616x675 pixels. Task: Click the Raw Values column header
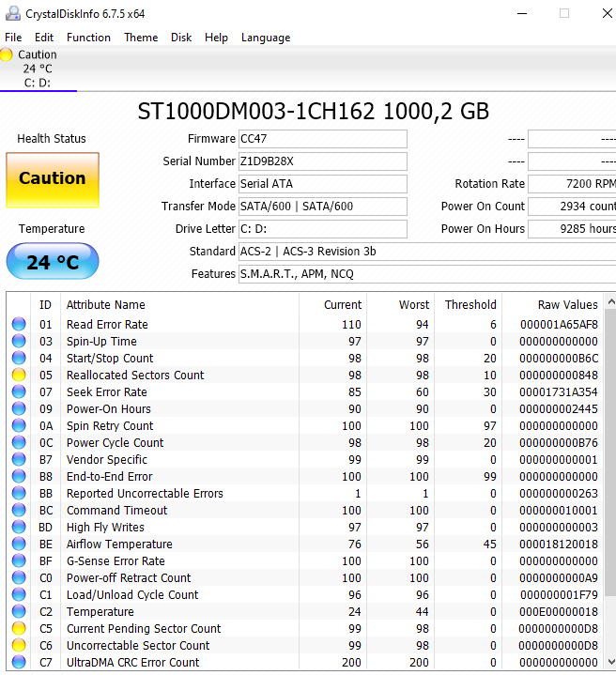pos(553,305)
